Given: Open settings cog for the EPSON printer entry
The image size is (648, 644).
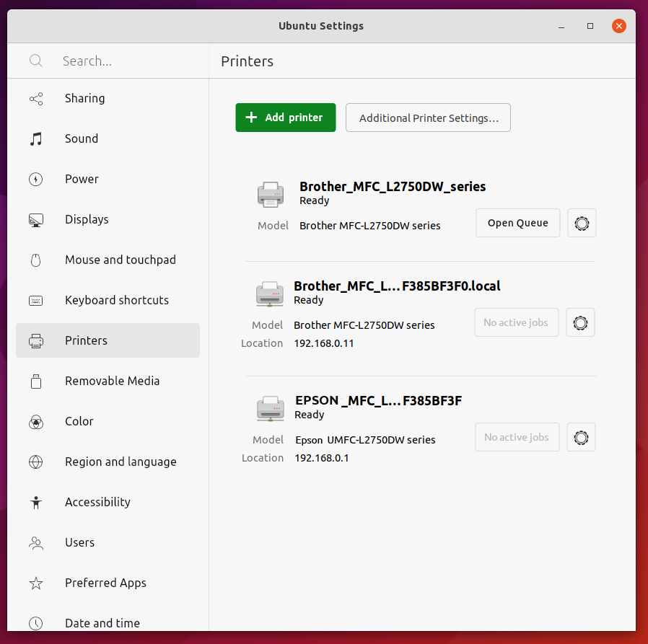Looking at the screenshot, I should pos(581,437).
